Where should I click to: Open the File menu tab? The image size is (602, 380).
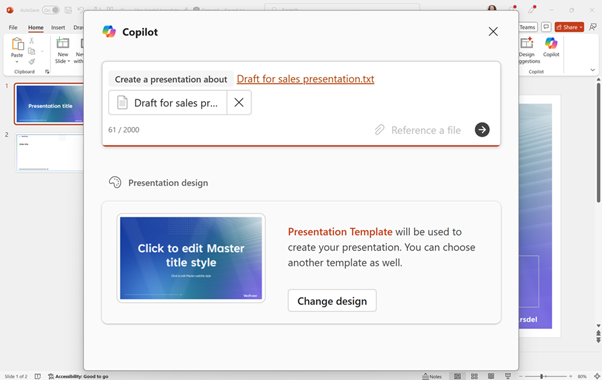pyautogui.click(x=13, y=27)
